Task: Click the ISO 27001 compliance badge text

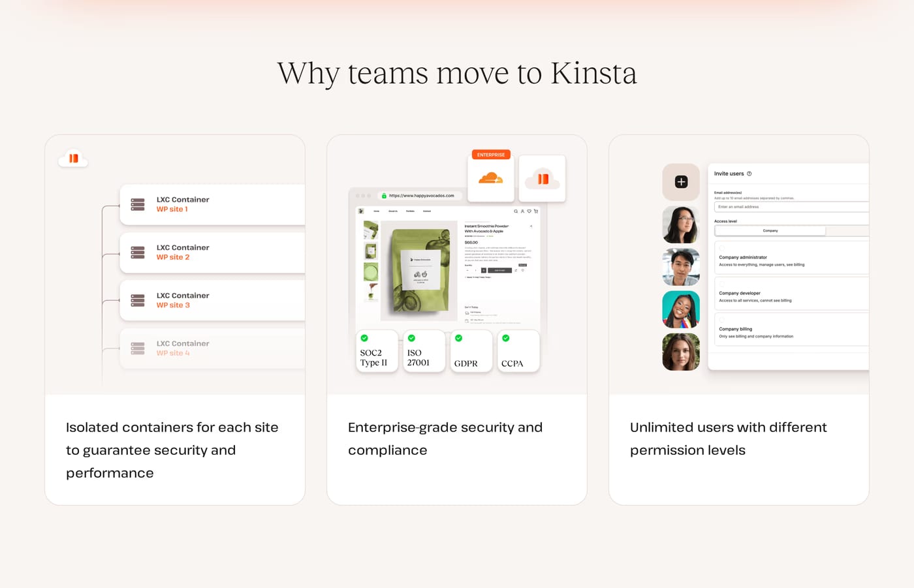Action: click(418, 358)
